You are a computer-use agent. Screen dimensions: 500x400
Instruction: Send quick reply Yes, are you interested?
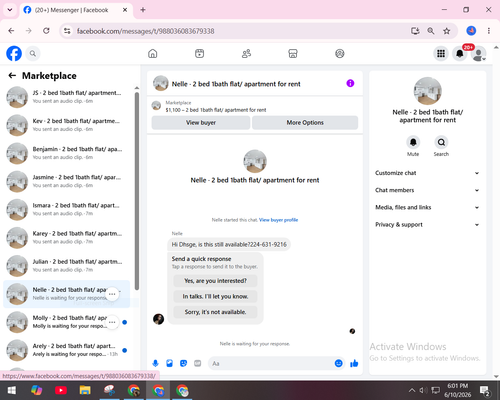coord(215,281)
